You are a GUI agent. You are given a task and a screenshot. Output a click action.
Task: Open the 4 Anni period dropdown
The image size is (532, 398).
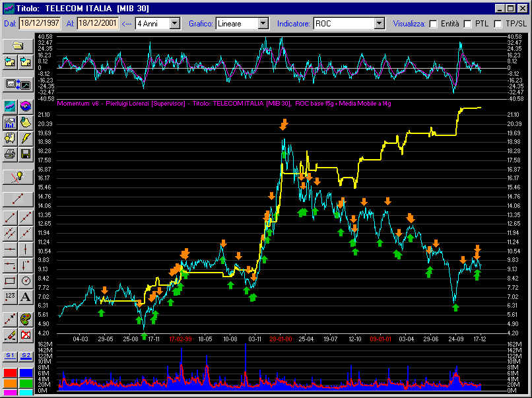[x=175, y=23]
